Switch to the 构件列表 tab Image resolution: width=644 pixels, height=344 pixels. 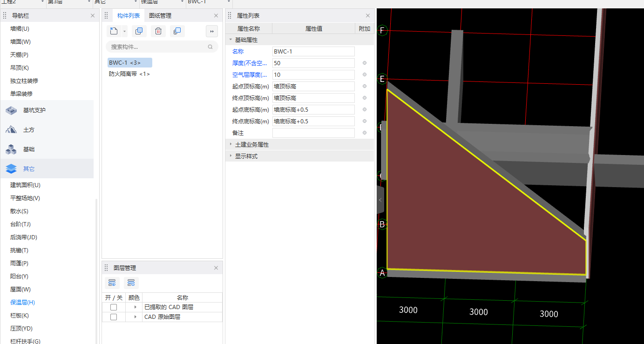click(129, 15)
